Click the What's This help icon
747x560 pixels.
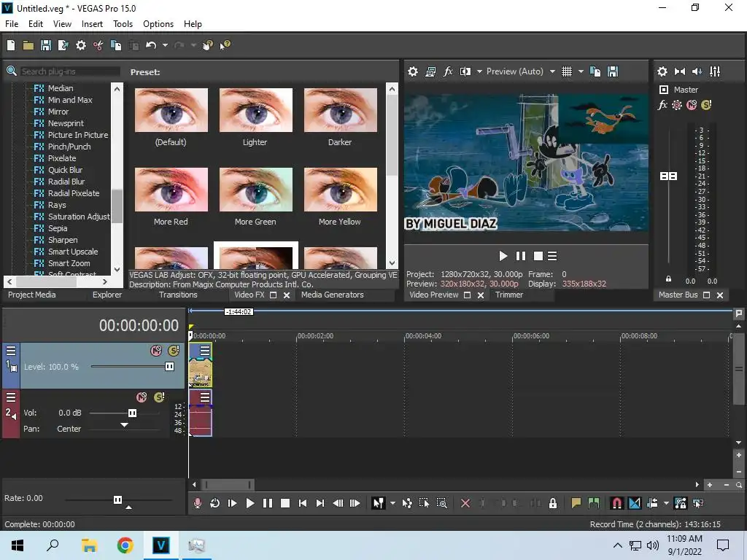225,45
